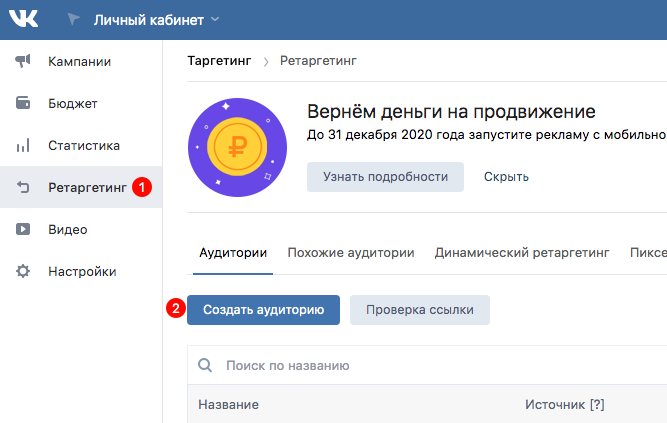Image resolution: width=667 pixels, height=423 pixels.
Task: Open the Видео section
Action: (68, 230)
